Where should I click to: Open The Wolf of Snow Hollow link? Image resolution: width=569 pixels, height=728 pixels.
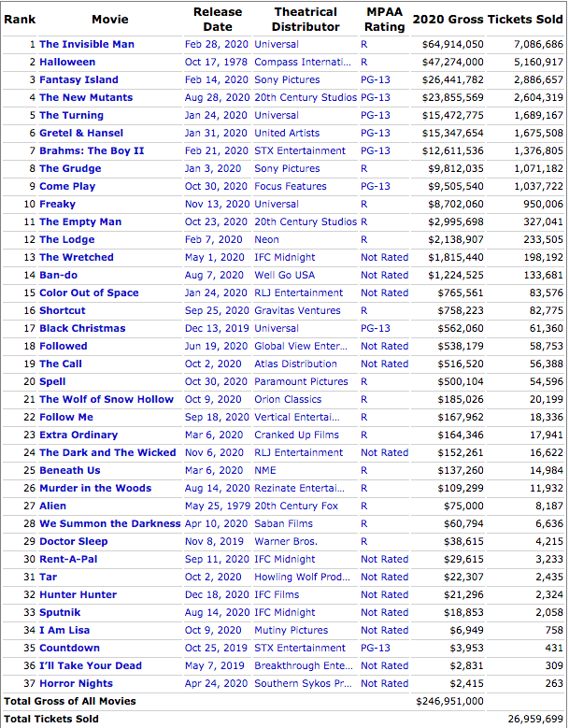coord(106,399)
